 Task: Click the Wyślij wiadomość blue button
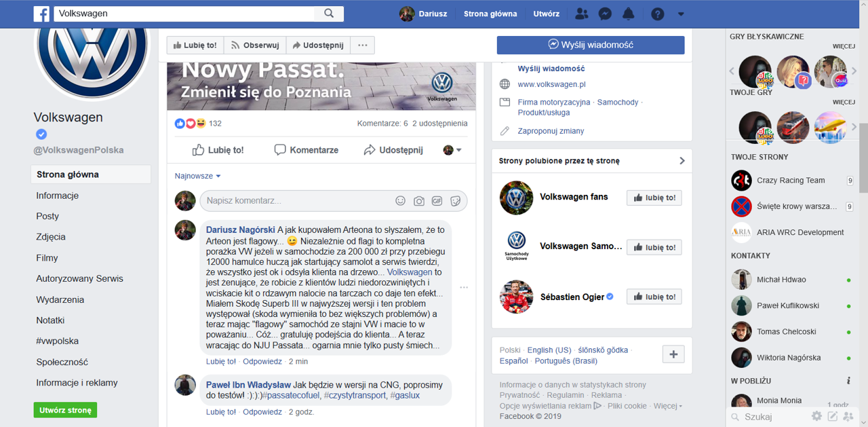click(x=590, y=45)
